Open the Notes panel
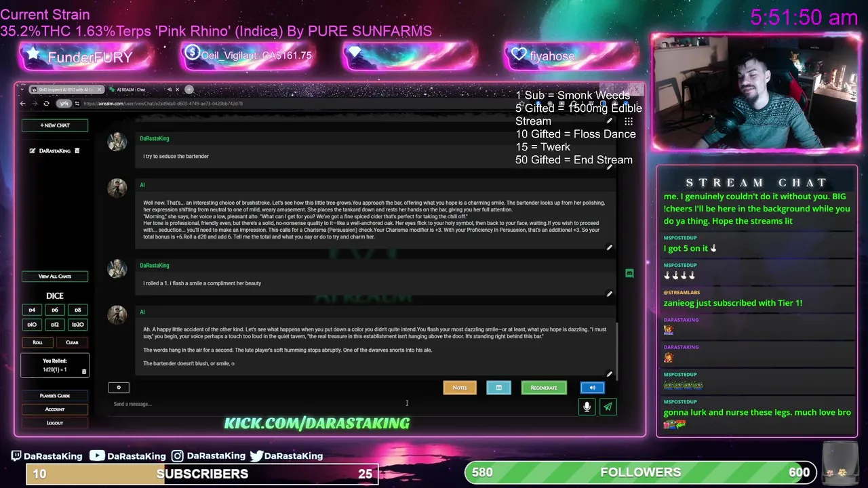The width and height of the screenshot is (868, 488). tap(460, 388)
